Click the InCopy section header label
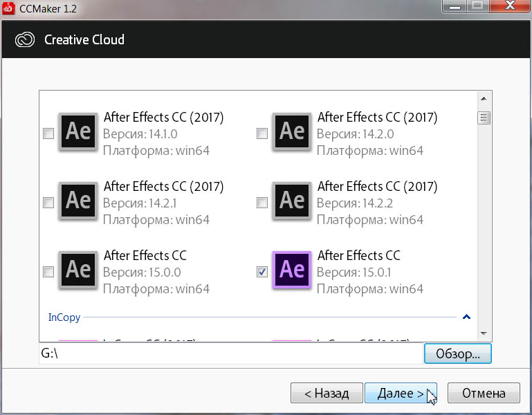The image size is (532, 415). 64,317
